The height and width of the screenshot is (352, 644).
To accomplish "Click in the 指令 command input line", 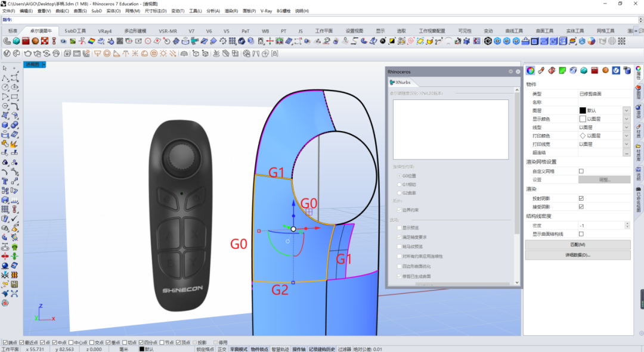I will [x=324, y=20].
